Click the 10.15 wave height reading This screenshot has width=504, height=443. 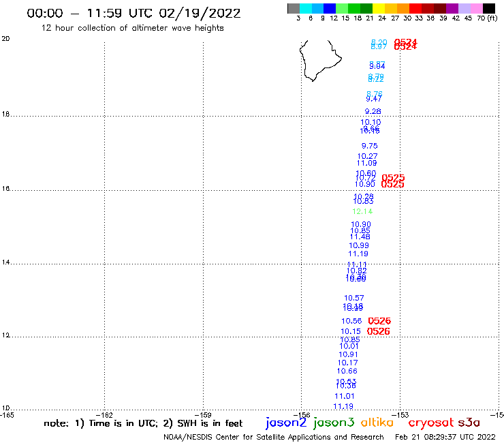click(351, 331)
